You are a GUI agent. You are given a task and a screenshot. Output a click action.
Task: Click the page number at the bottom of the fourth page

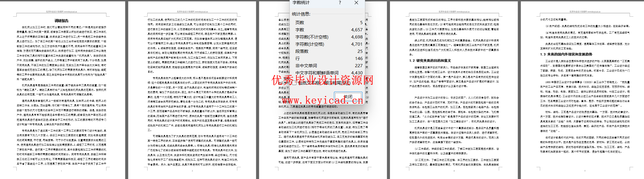454,171
